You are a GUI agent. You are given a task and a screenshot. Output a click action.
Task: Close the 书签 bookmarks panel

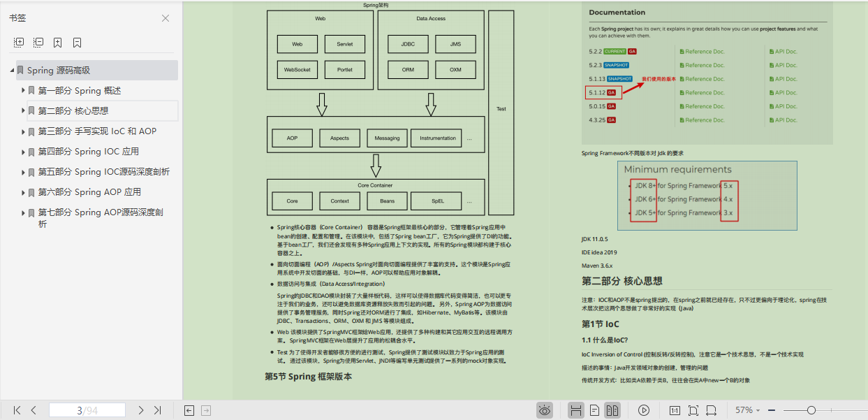coord(165,18)
